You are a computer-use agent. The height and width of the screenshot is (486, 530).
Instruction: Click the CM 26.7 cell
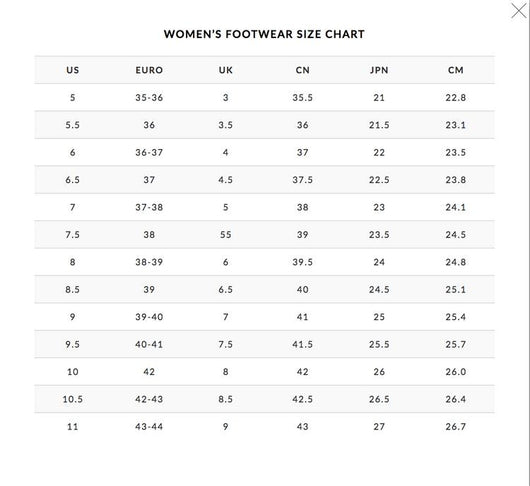point(456,427)
